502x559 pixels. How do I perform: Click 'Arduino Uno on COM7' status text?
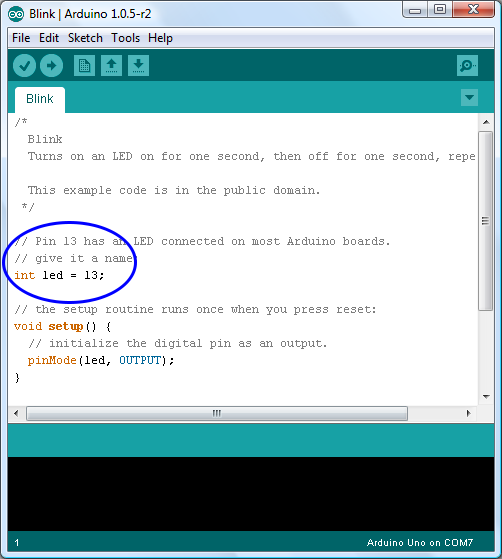pos(420,543)
